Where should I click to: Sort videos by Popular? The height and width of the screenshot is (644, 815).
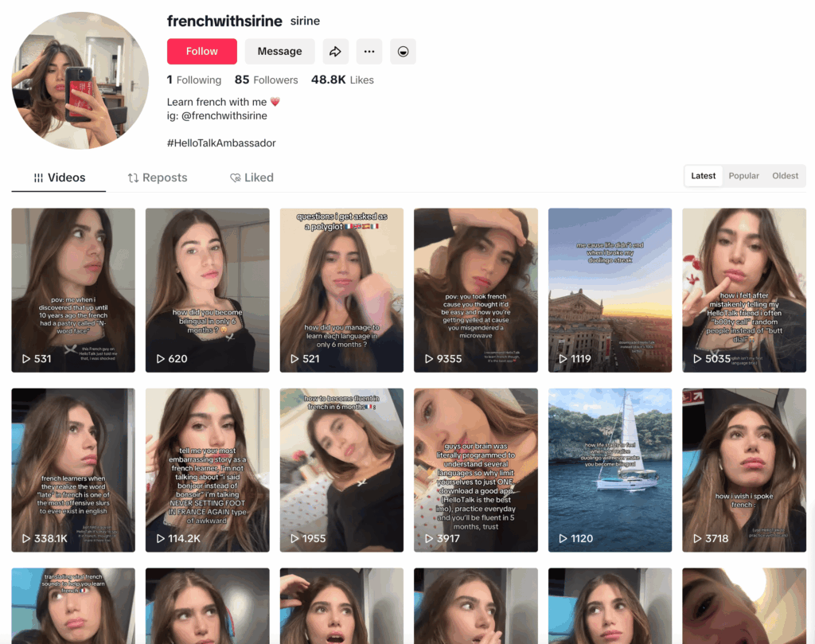click(x=743, y=176)
